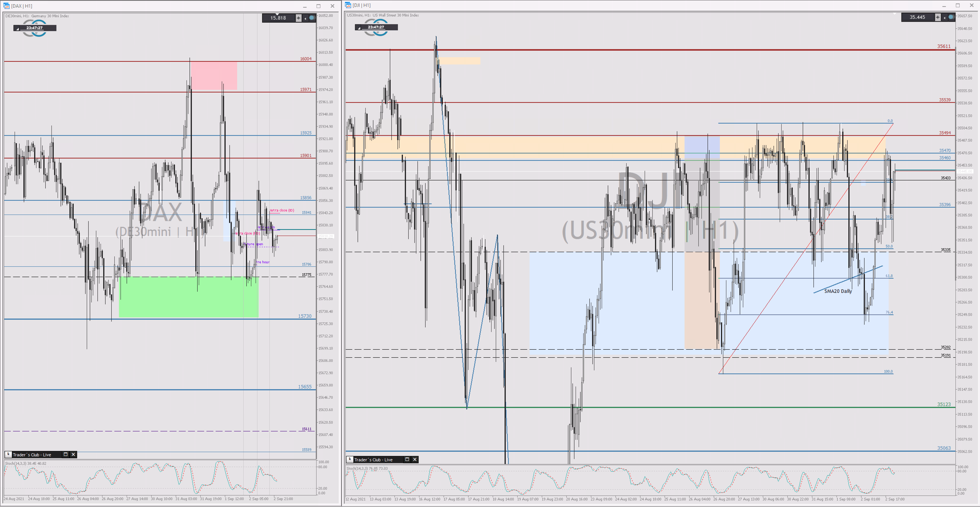Click crosshair icon in DJI price panel
The width and height of the screenshot is (980, 507).
click(x=938, y=17)
